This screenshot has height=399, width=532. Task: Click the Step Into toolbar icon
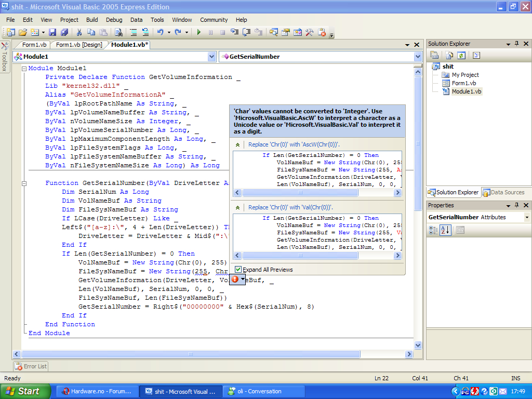[x=234, y=32]
